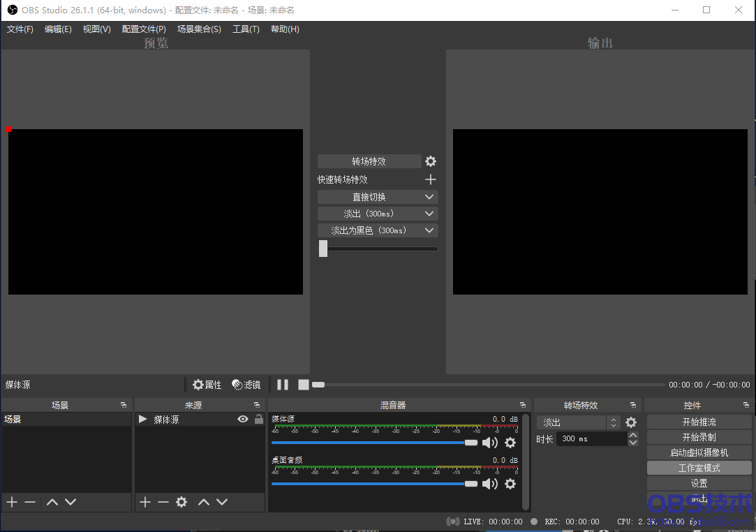Increase 时长 duration with up arrow
756x532 pixels.
[633, 435]
